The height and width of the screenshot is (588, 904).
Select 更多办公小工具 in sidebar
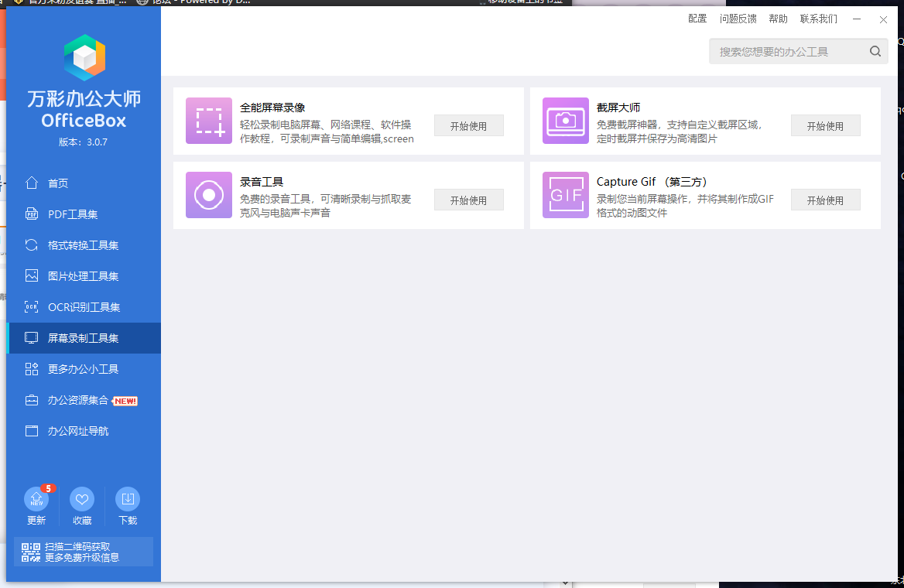[84, 369]
